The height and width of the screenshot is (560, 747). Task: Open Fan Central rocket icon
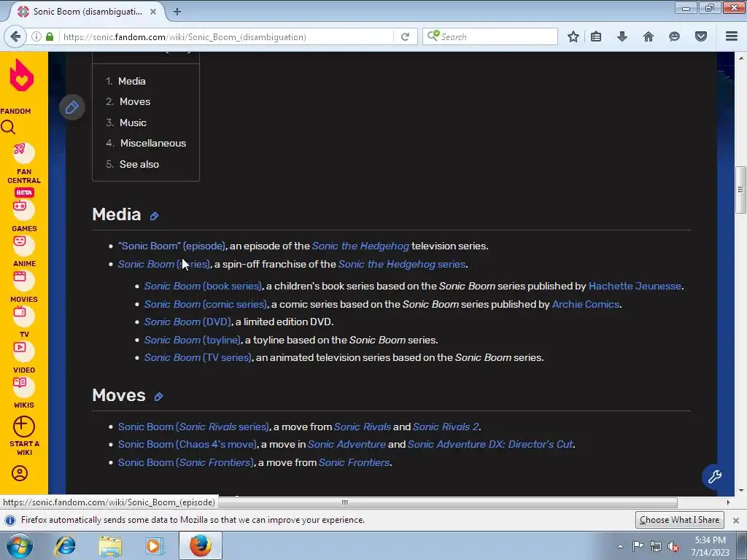click(x=23, y=152)
